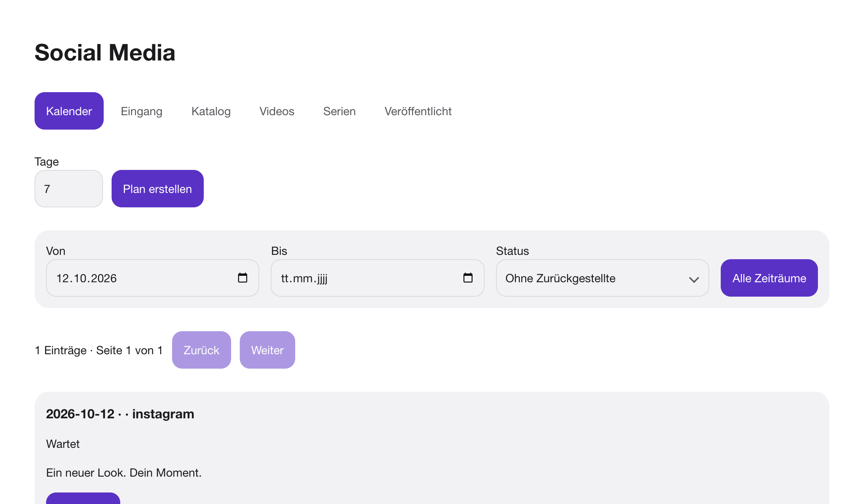Open the Bis calendar picker icon
Screen dimensions: 864x504
pos(468,278)
